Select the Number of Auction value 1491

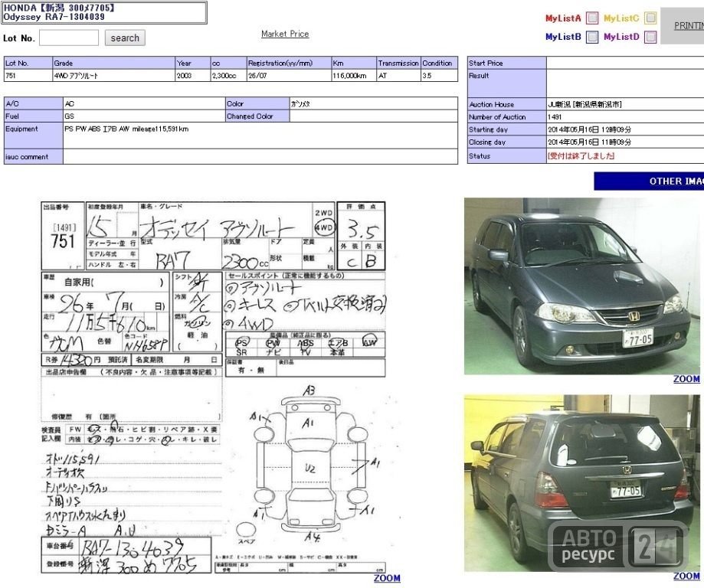point(555,116)
